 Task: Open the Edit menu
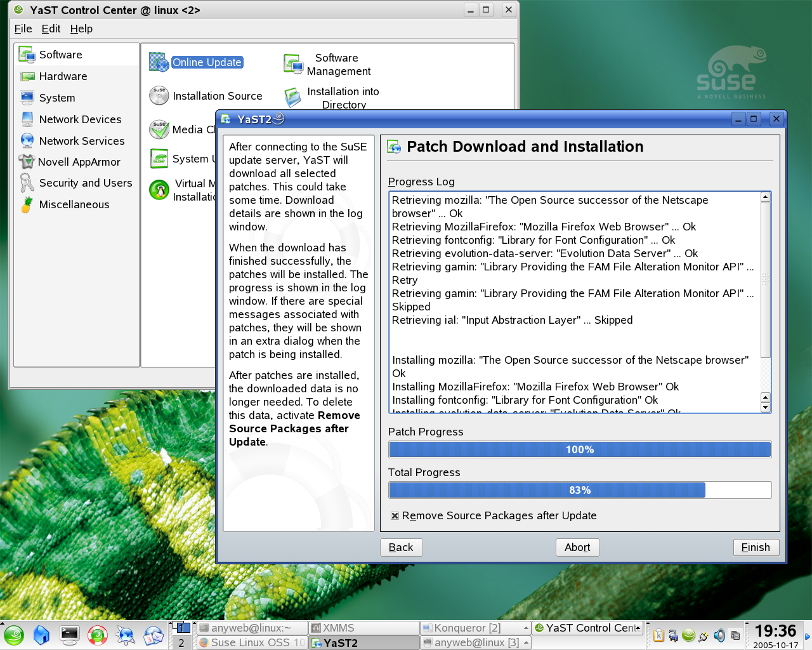coord(51,29)
